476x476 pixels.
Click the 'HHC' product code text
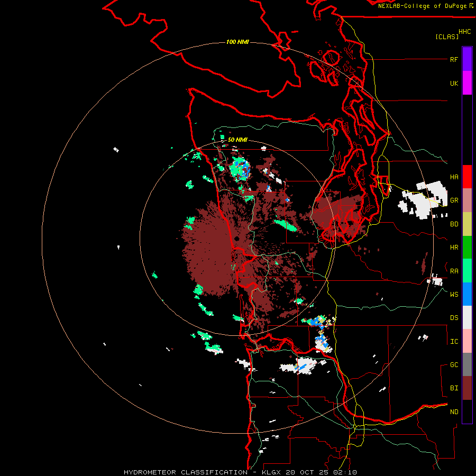[x=464, y=32]
